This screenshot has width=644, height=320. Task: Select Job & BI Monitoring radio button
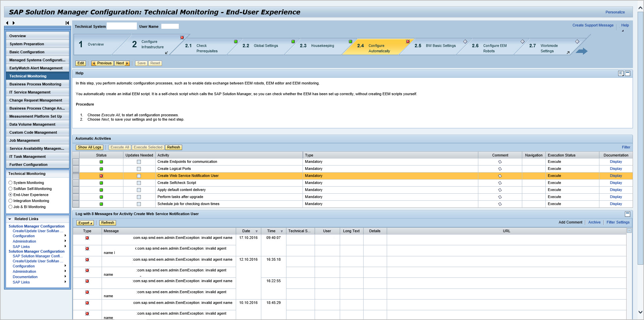click(10, 207)
